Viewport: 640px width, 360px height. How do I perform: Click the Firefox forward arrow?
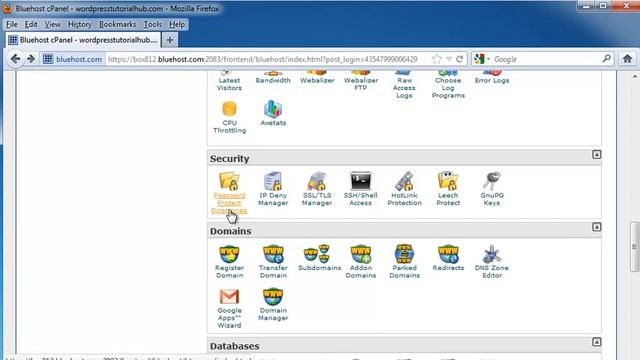click(31, 59)
